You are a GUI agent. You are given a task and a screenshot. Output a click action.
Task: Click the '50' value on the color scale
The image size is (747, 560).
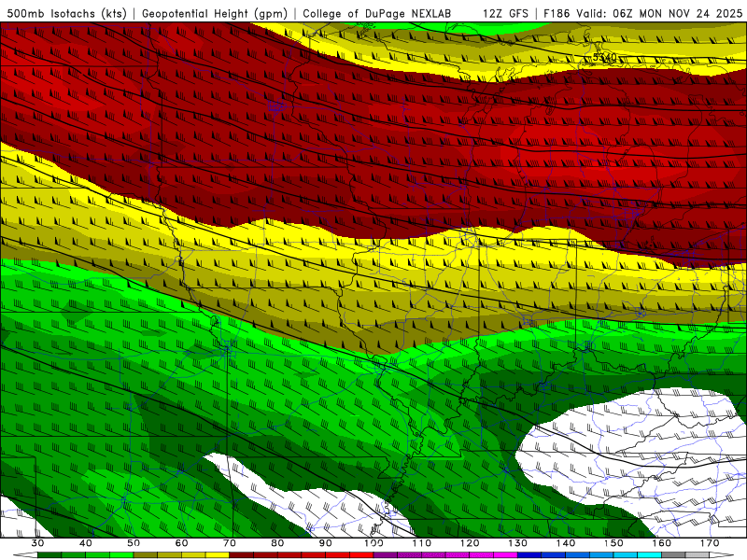point(134,543)
